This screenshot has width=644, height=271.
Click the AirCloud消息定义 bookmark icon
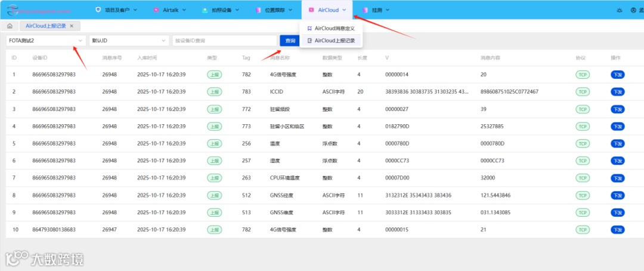(x=309, y=29)
